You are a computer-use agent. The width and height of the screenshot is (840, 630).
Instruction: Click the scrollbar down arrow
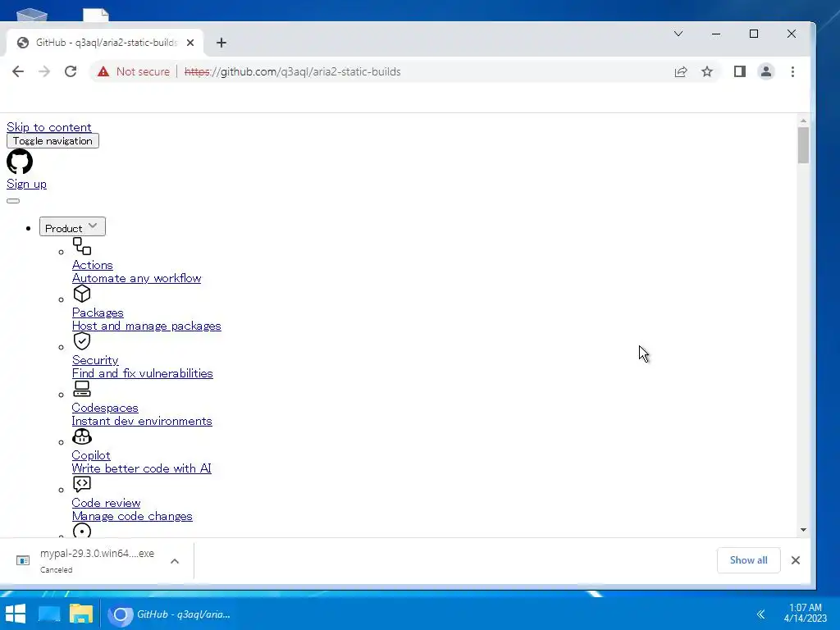click(x=803, y=530)
